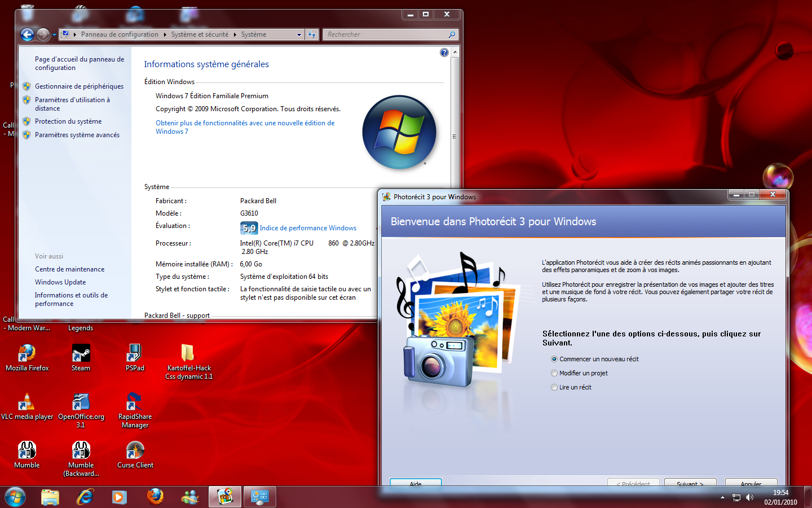Open RapidShare Manager shortcut
Screen dimensions: 812x508
135,410
